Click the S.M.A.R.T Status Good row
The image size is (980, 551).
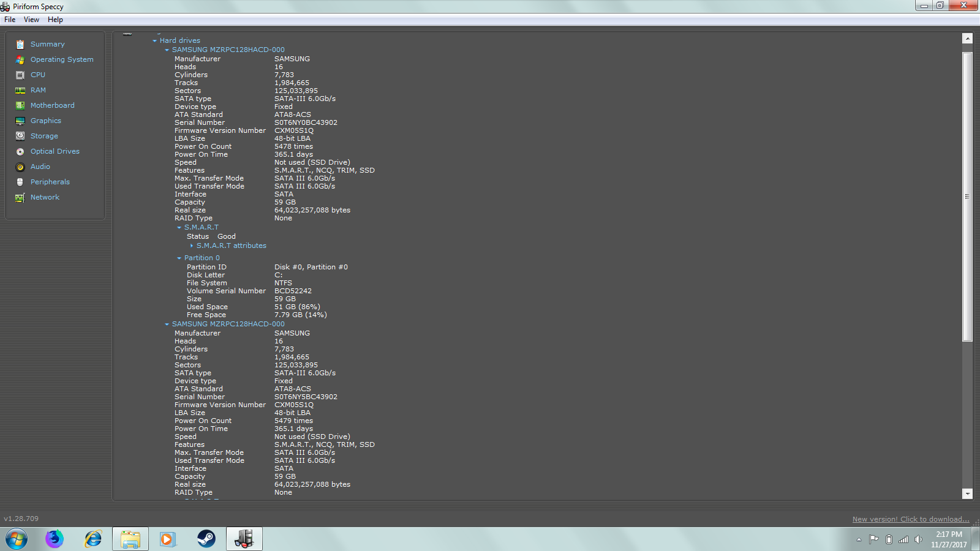tap(211, 236)
